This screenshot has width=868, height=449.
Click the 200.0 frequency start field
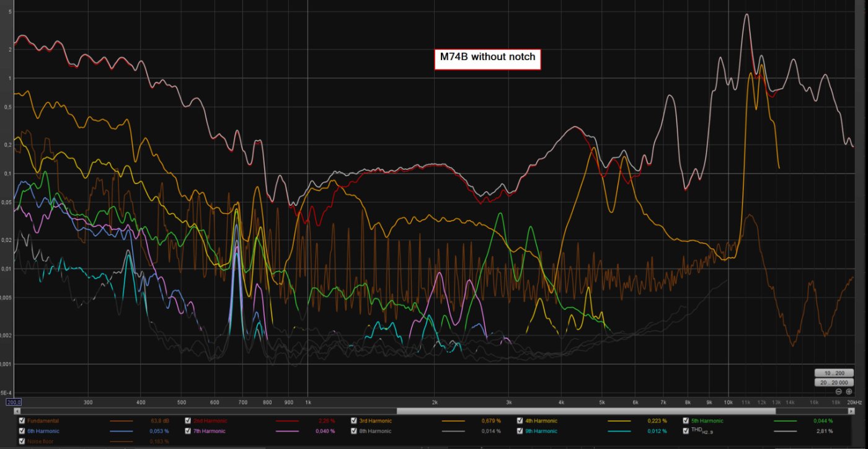click(x=14, y=402)
